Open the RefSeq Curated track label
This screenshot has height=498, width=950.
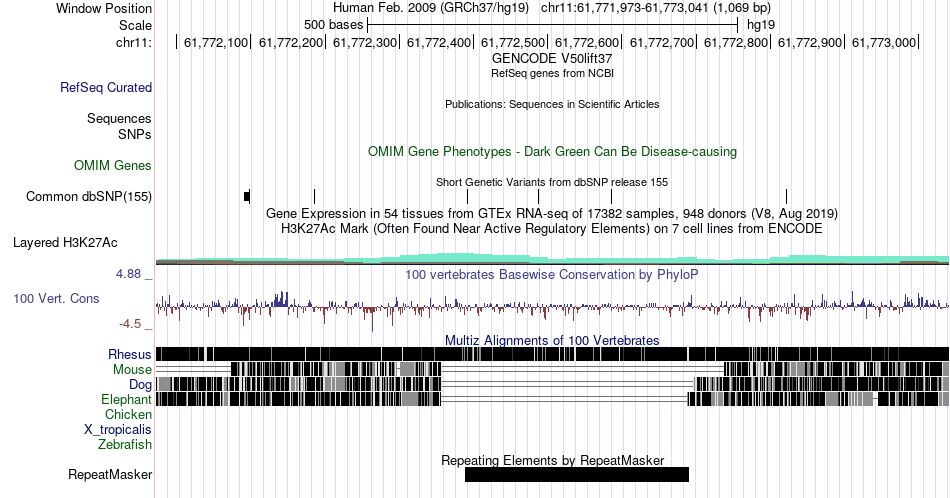pyautogui.click(x=105, y=87)
